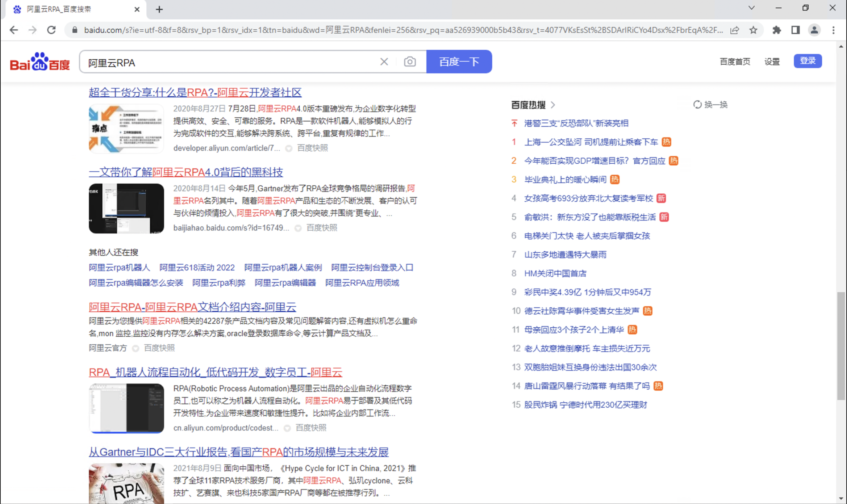
Task: Open 百度快照 for cn.aliyun.com result
Action: [x=311, y=428]
